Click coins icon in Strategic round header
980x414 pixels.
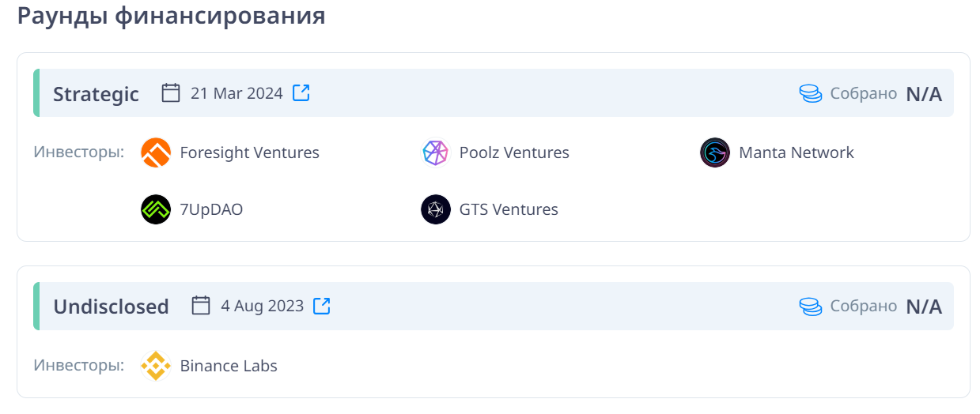(x=811, y=94)
